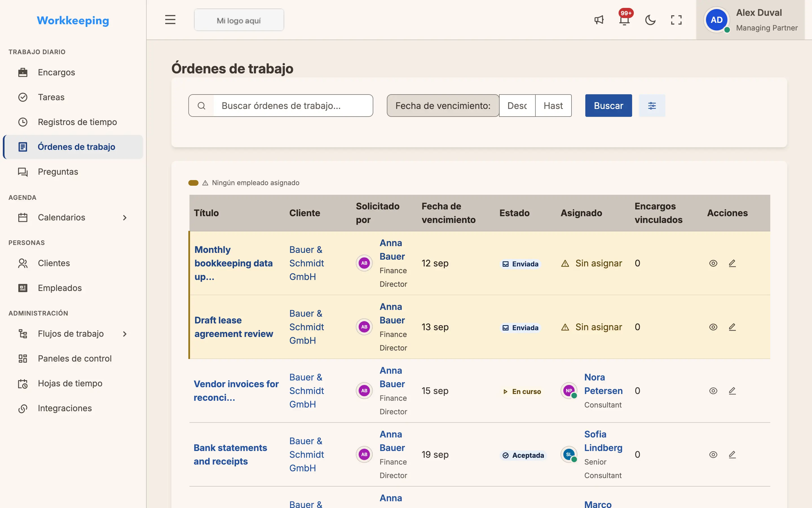The height and width of the screenshot is (508, 812).
Task: Open the Desde date picker
Action: pos(517,106)
